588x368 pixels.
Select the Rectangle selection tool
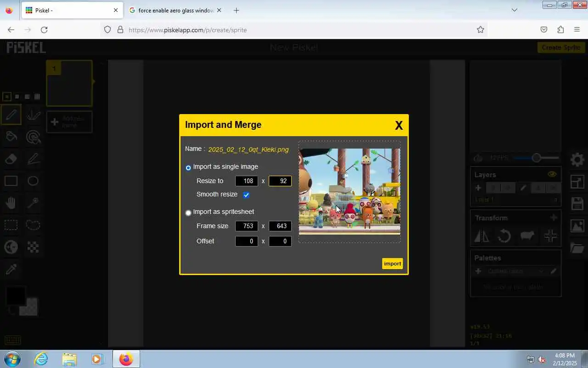(11, 225)
